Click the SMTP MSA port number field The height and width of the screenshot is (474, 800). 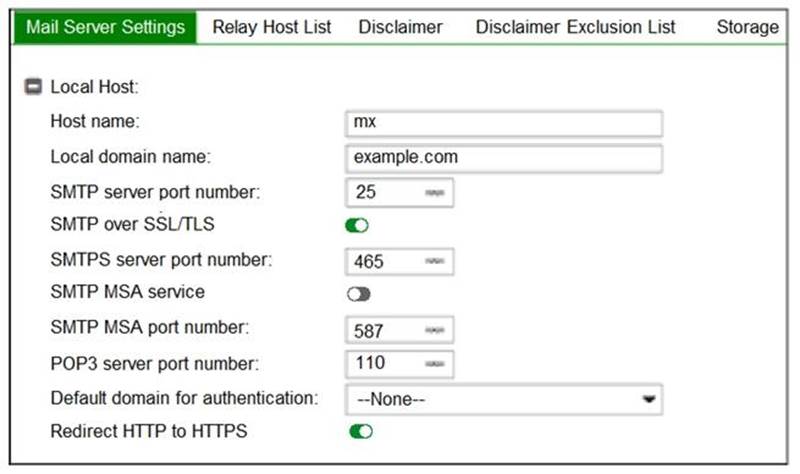[385, 329]
